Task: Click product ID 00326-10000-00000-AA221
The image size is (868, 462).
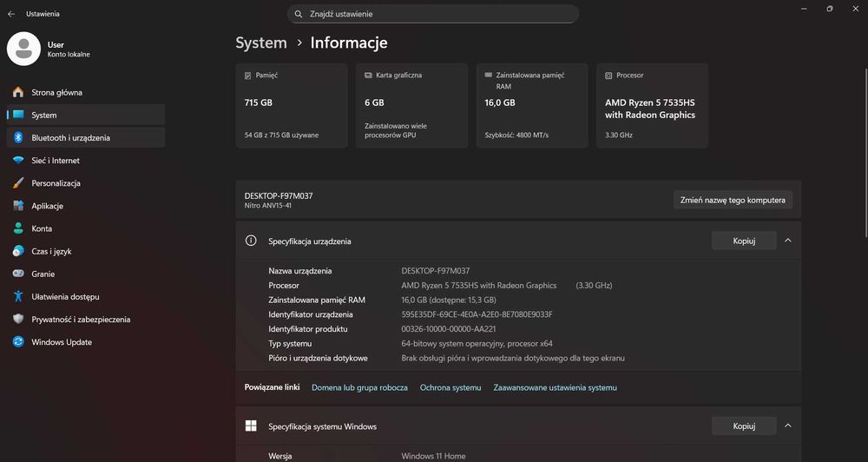Action: (449, 329)
